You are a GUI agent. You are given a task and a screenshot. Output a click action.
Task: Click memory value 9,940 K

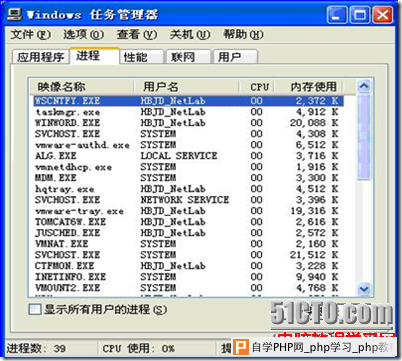coord(317,277)
